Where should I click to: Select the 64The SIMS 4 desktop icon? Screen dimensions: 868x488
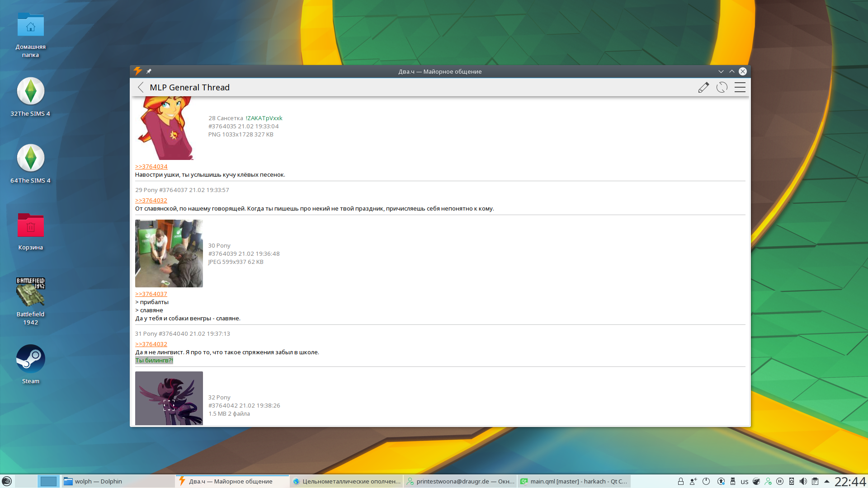coord(31,164)
